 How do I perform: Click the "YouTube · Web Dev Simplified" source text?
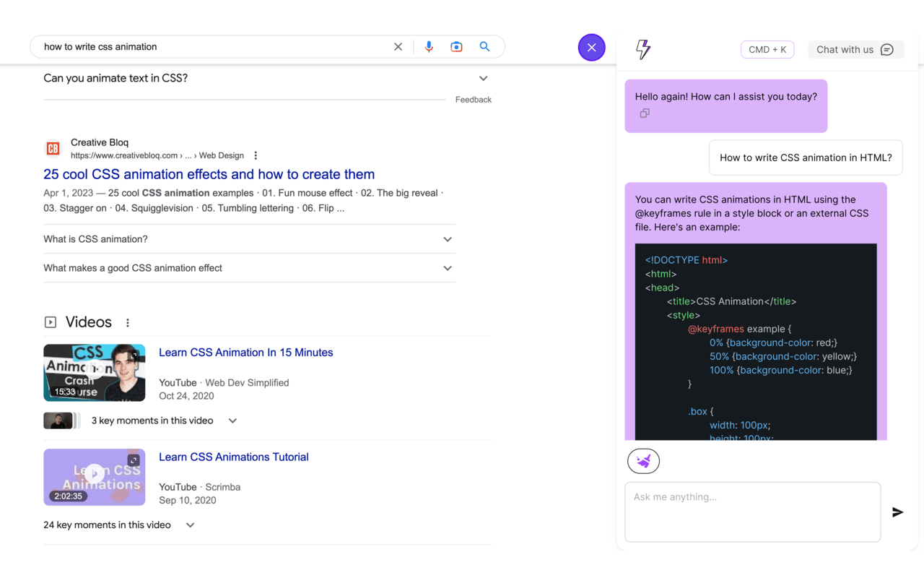224,383
